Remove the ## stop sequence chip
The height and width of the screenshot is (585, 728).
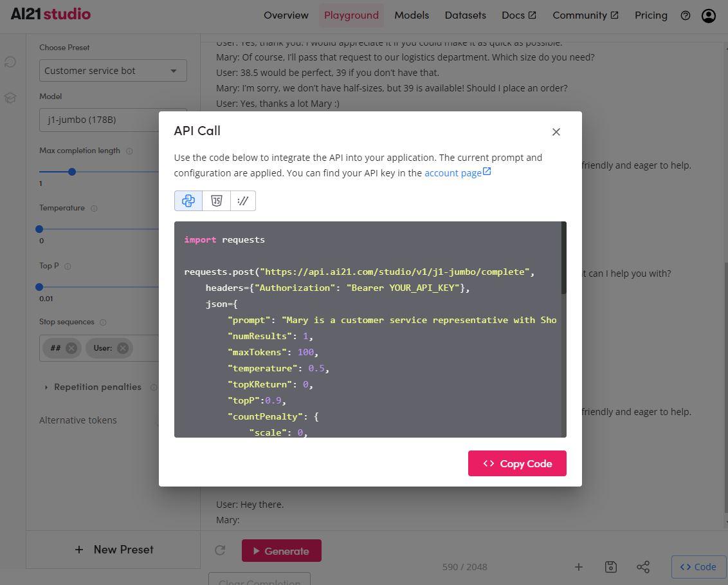pos(71,348)
